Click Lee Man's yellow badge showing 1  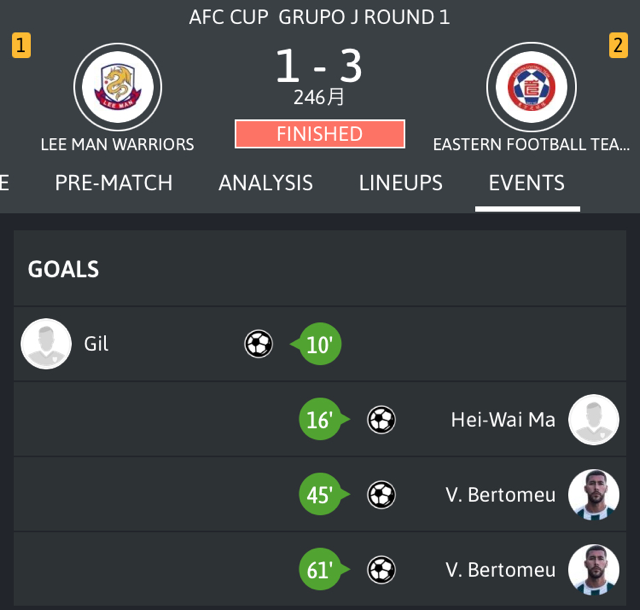click(x=21, y=45)
